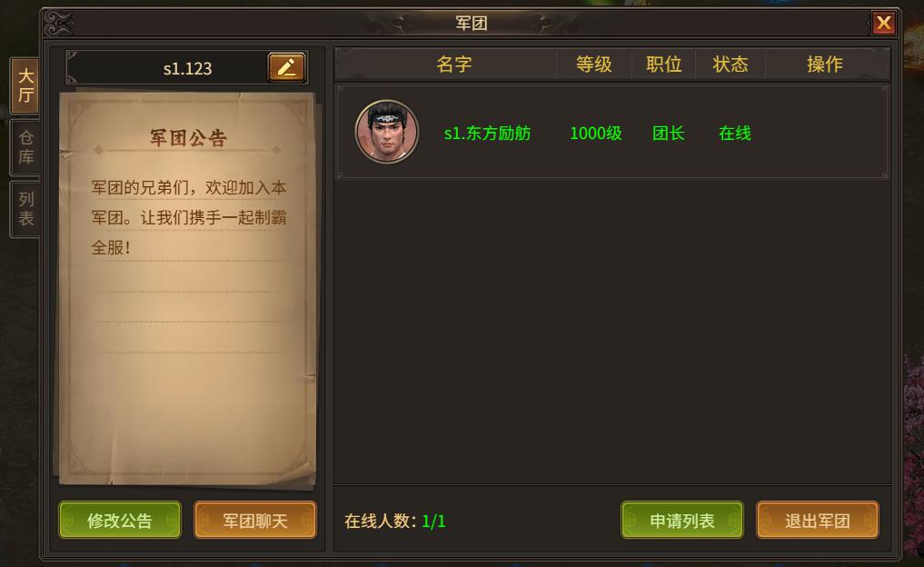
Task: Click the 军团公告 announcement text area
Action: tap(189, 217)
